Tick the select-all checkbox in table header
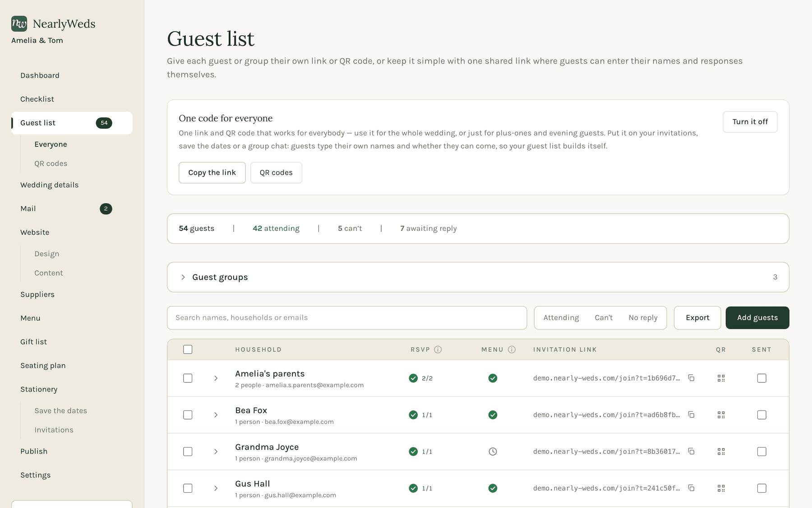This screenshot has width=812, height=508. [x=188, y=350]
